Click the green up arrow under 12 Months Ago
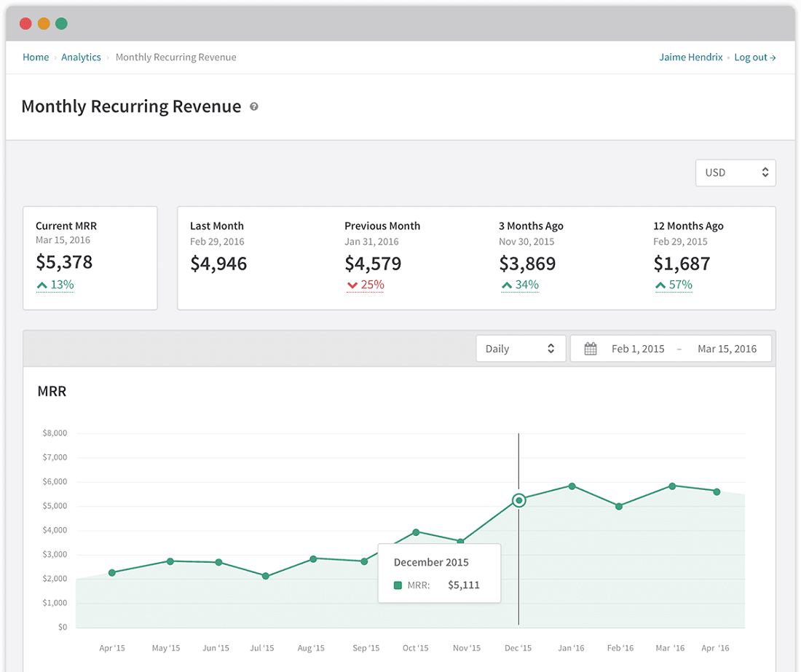The height and width of the screenshot is (672, 801). pyautogui.click(x=660, y=285)
